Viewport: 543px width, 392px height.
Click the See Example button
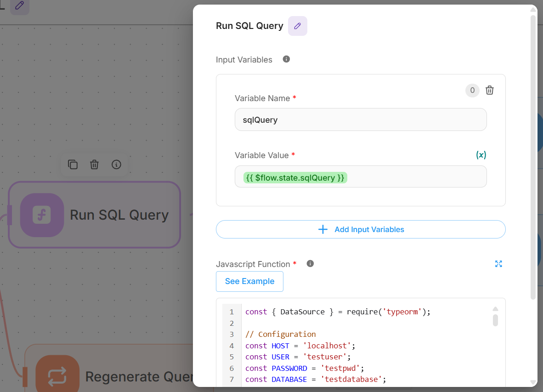(x=249, y=281)
